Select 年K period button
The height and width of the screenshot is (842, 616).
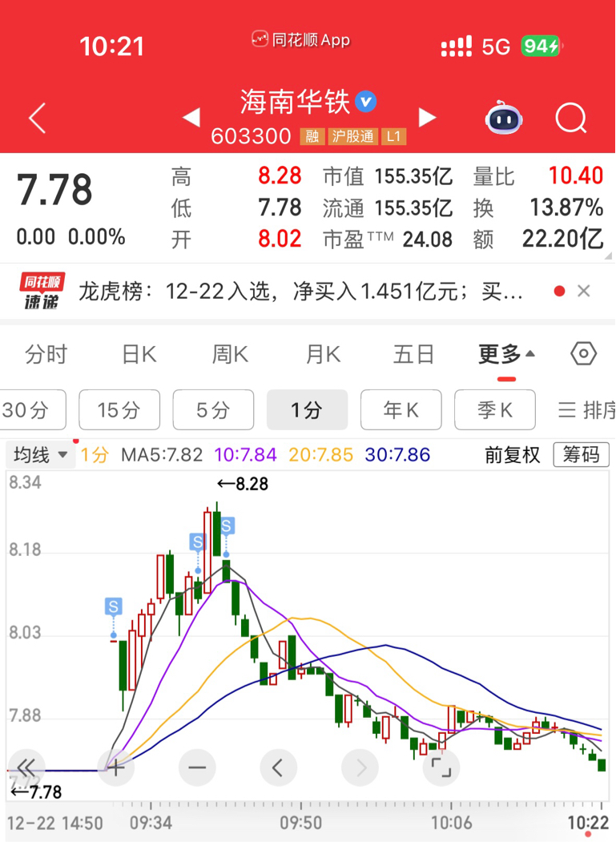coord(401,409)
